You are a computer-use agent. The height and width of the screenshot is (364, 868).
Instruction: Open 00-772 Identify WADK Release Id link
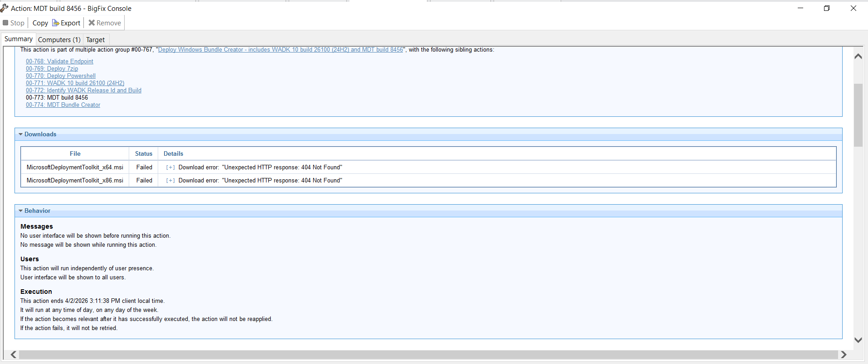pos(83,91)
